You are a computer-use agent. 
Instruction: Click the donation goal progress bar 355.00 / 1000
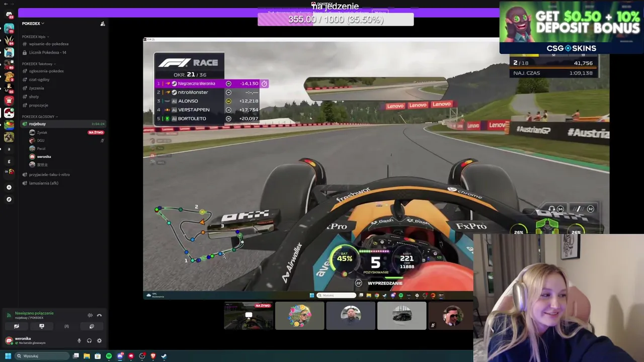click(x=336, y=19)
